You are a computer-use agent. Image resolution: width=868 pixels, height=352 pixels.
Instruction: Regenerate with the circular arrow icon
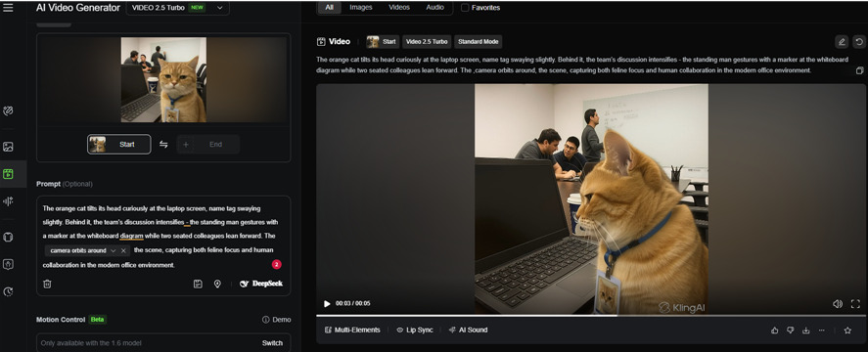click(859, 41)
